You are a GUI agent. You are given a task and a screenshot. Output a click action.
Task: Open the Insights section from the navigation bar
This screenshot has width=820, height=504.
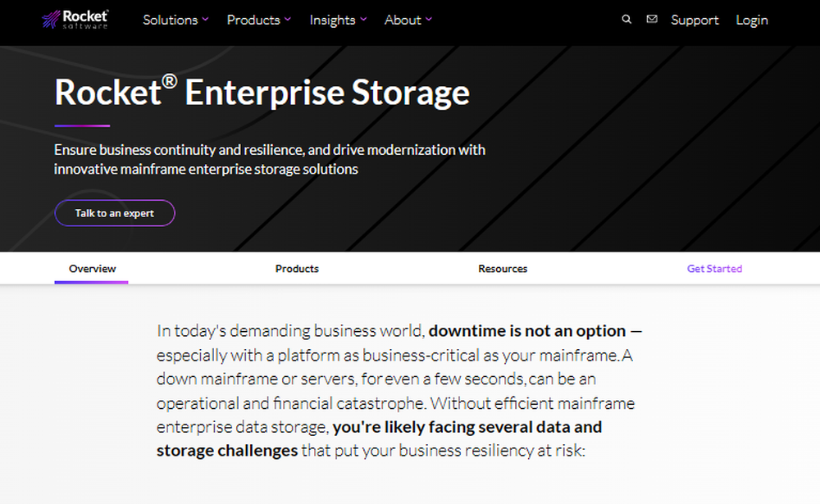(333, 20)
